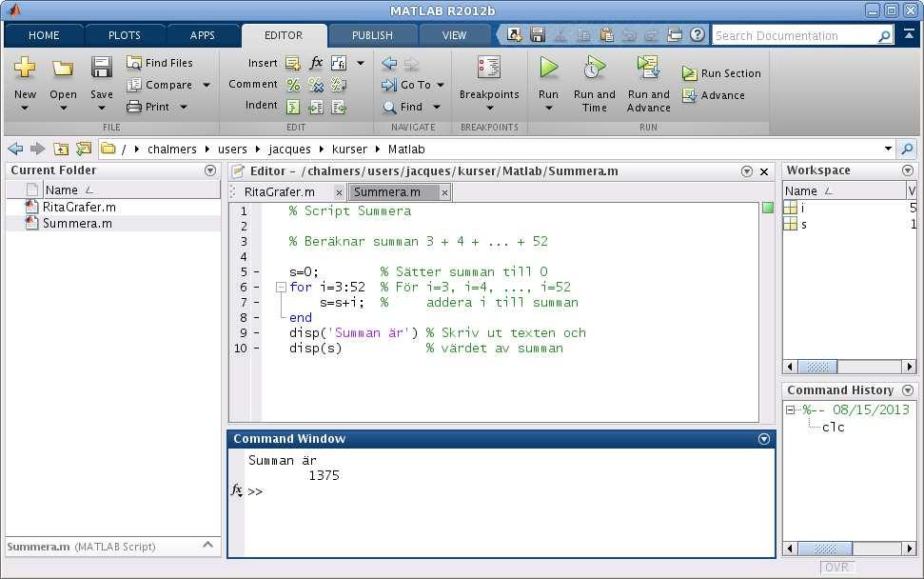
Task: Click the save icon in quick access toolbar
Action: (538, 35)
